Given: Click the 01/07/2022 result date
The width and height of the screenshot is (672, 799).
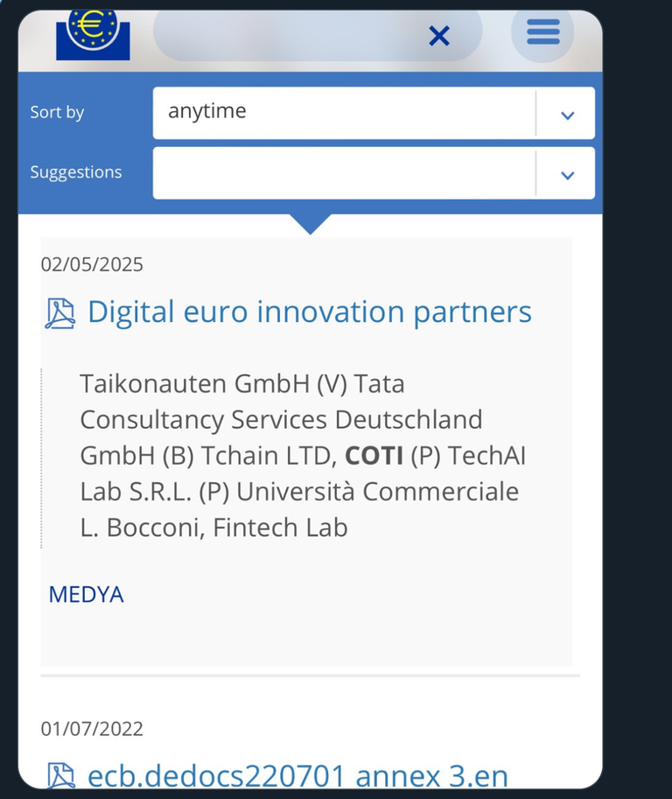Looking at the screenshot, I should click(x=92, y=729).
